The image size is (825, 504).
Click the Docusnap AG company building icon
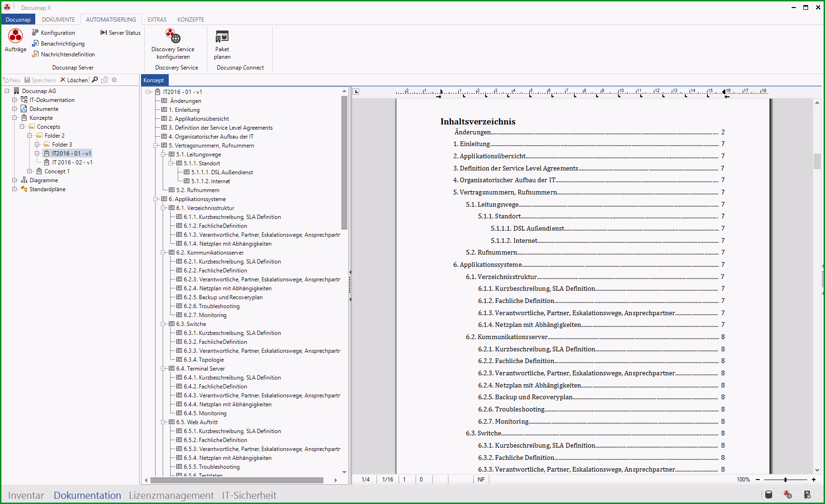coord(16,91)
